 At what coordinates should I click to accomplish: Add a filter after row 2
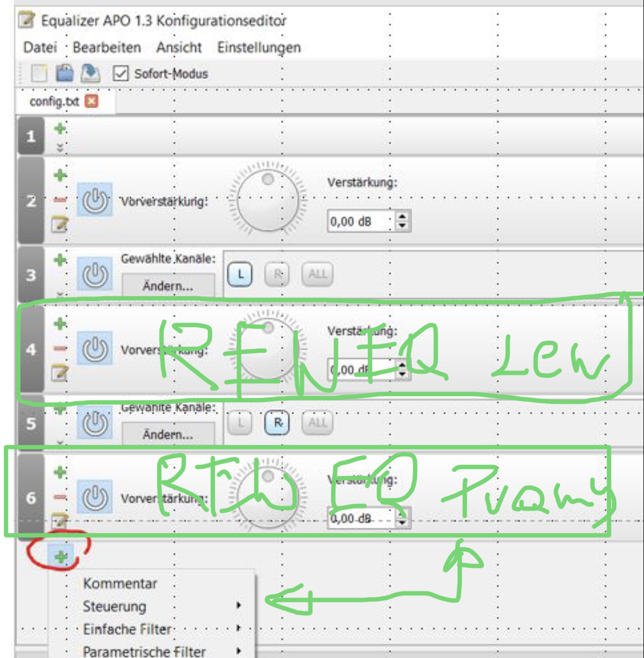[x=60, y=176]
